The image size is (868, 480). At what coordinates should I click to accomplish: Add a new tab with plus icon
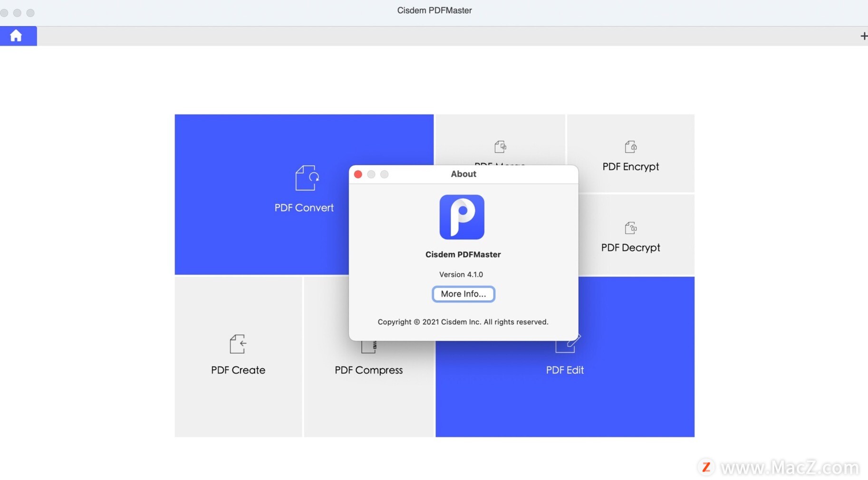click(863, 36)
